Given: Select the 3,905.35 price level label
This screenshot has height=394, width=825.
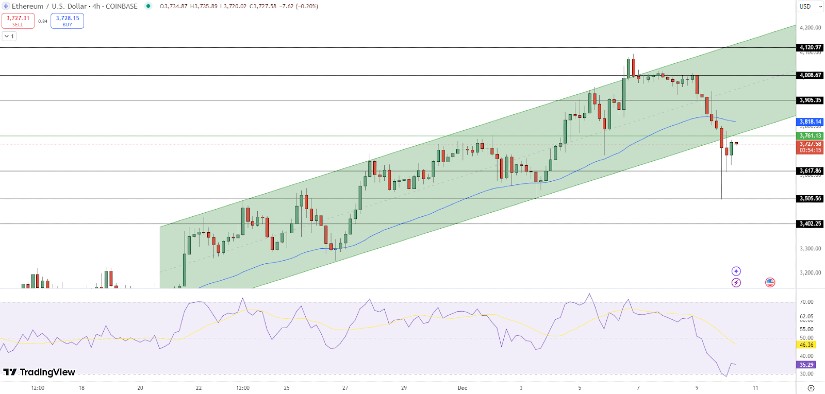Looking at the screenshot, I should (x=810, y=100).
